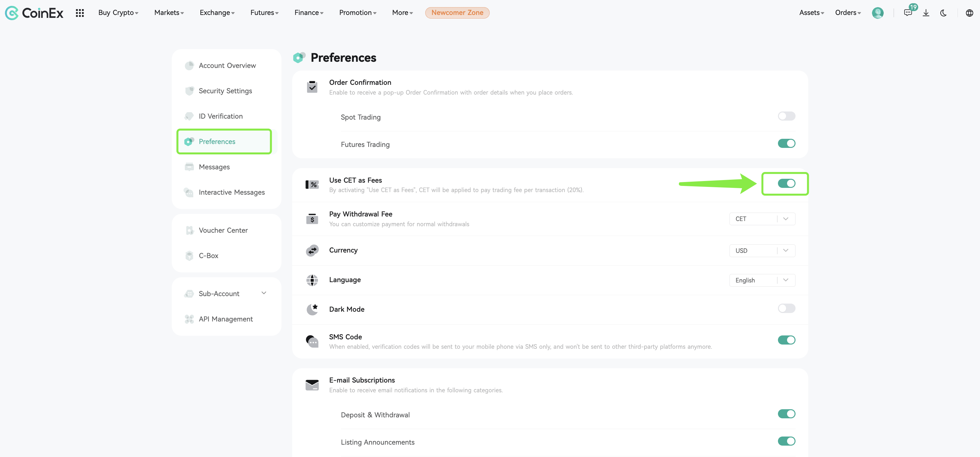Enable the Dark Mode toggle
This screenshot has height=457, width=980.
(786, 308)
